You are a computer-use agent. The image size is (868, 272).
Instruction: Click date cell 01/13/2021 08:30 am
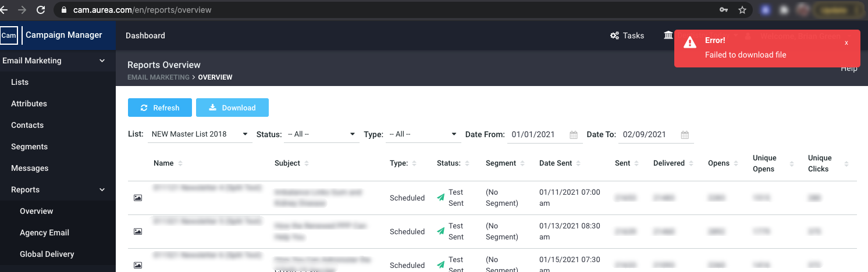click(570, 231)
